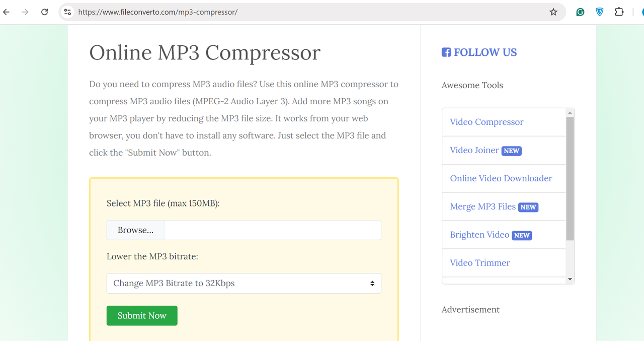Click the empty file name field
The height and width of the screenshot is (341, 644).
coord(272,230)
